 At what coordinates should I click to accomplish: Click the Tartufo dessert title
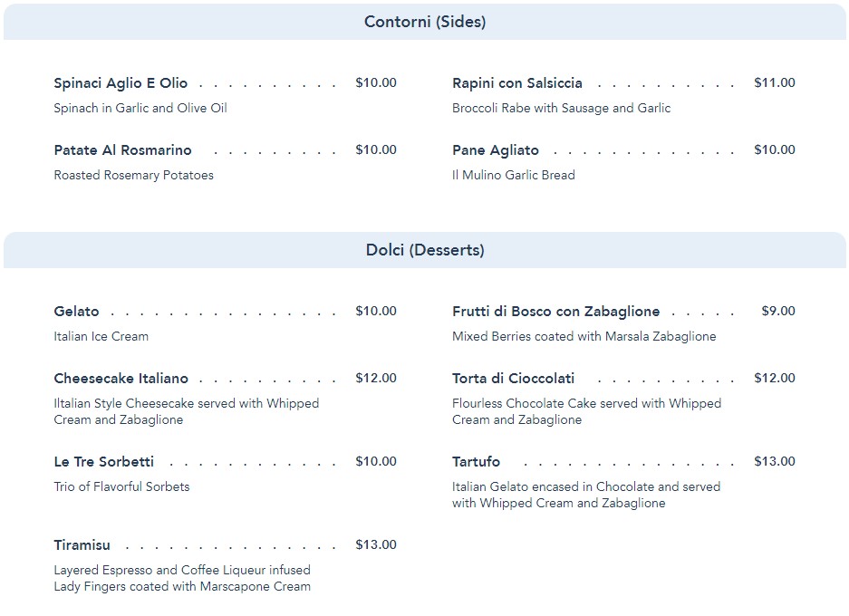tap(476, 462)
